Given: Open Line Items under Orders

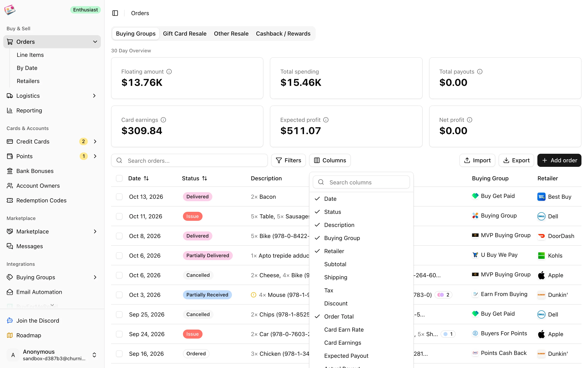Looking at the screenshot, I should click(30, 55).
